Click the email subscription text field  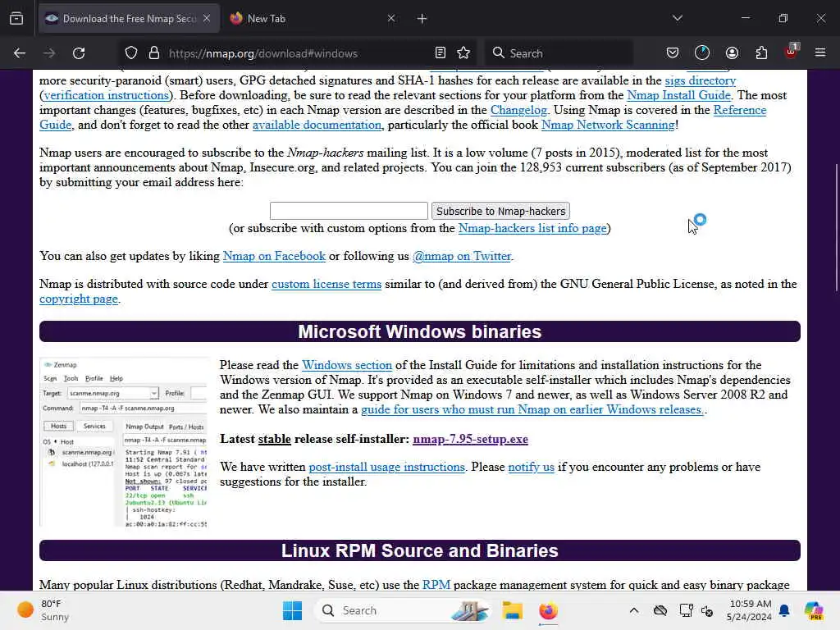349,211
